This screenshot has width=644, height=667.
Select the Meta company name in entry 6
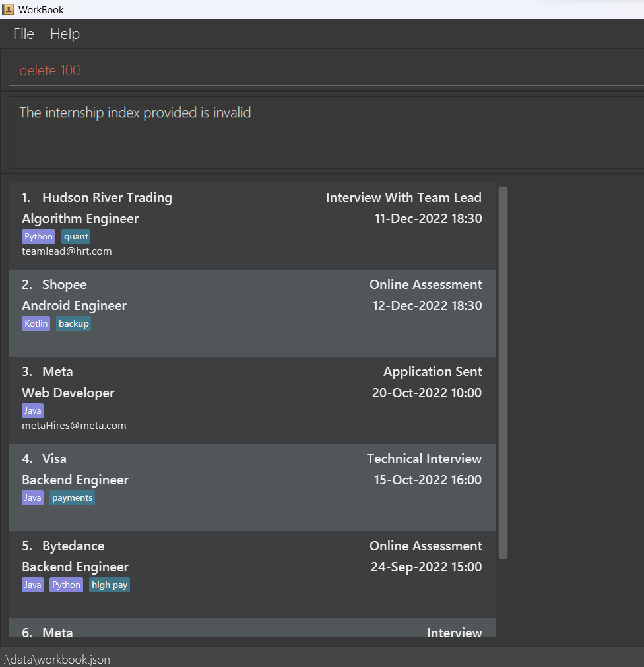[x=57, y=633]
